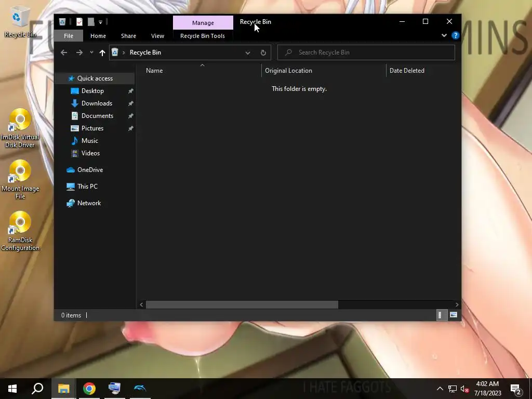Image resolution: width=532 pixels, height=399 pixels.
Task: Click the horizontal scrollbar thumb
Action: coord(242,304)
